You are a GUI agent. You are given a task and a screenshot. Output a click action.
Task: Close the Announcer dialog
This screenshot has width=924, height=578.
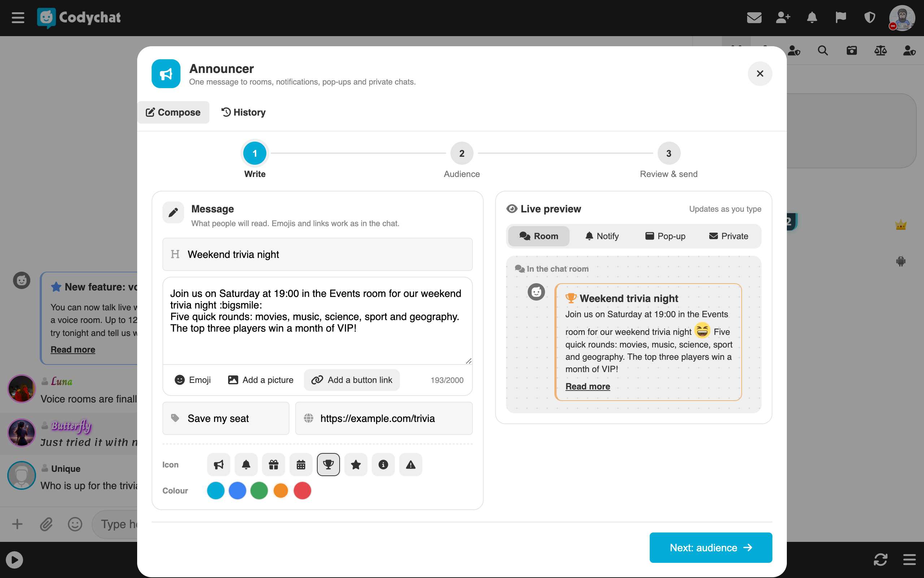pyautogui.click(x=760, y=73)
